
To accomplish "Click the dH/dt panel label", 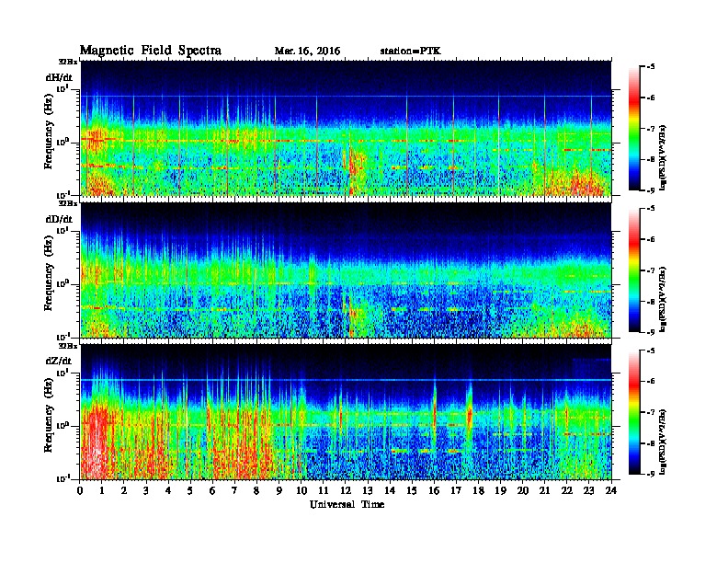I will tap(59, 78).
